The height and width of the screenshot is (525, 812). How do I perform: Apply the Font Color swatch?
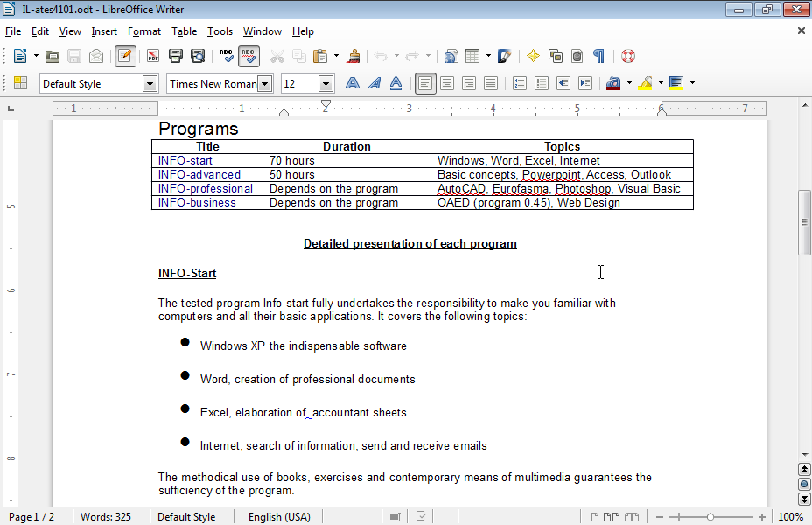click(x=613, y=83)
